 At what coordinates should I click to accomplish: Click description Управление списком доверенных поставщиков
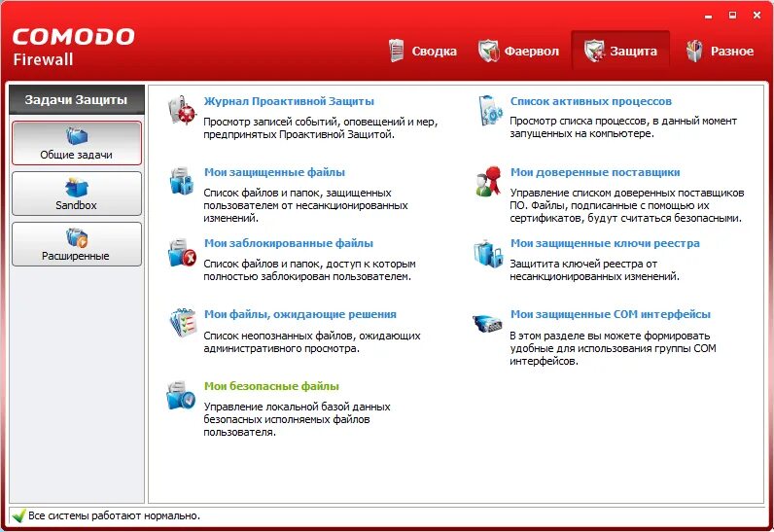(x=626, y=205)
